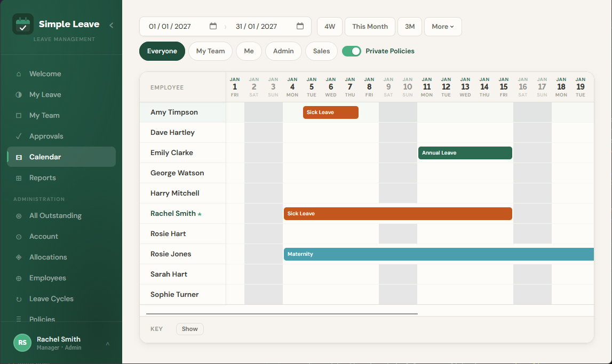Go to My Leave
Screen dimensions: 612x364
click(61, 95)
